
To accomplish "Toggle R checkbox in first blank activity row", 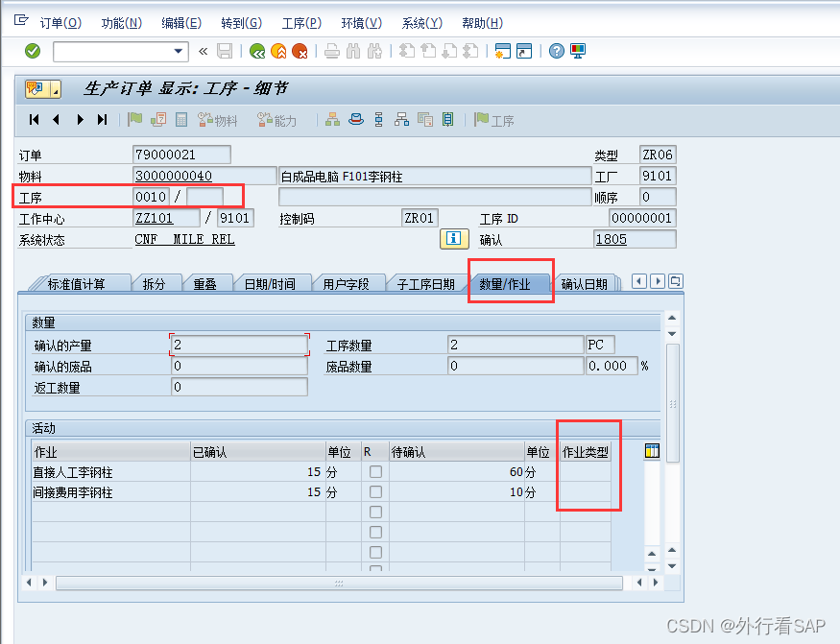I will (376, 512).
